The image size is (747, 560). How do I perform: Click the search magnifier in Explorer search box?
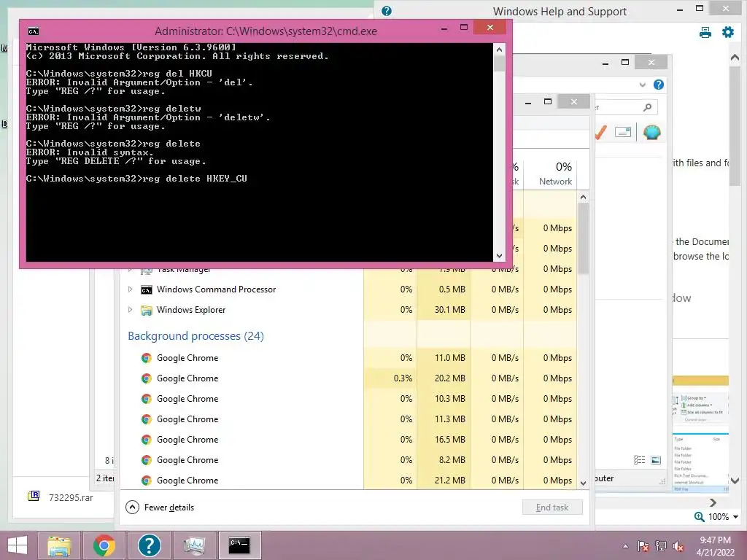coord(647,108)
